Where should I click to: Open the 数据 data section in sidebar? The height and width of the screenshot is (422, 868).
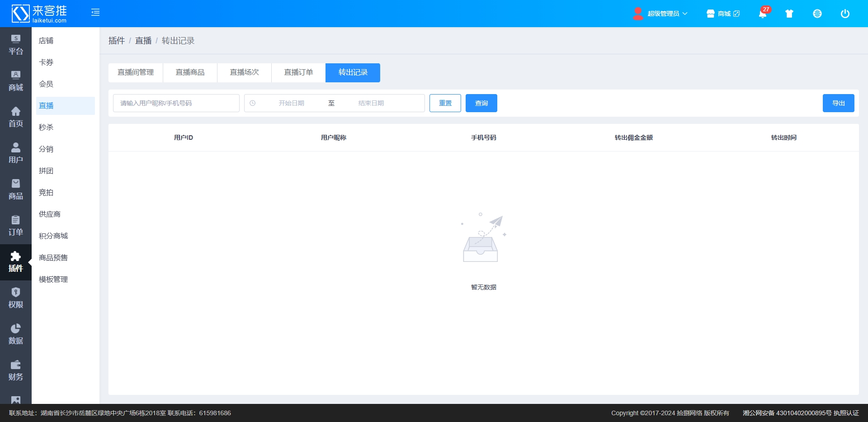16,334
